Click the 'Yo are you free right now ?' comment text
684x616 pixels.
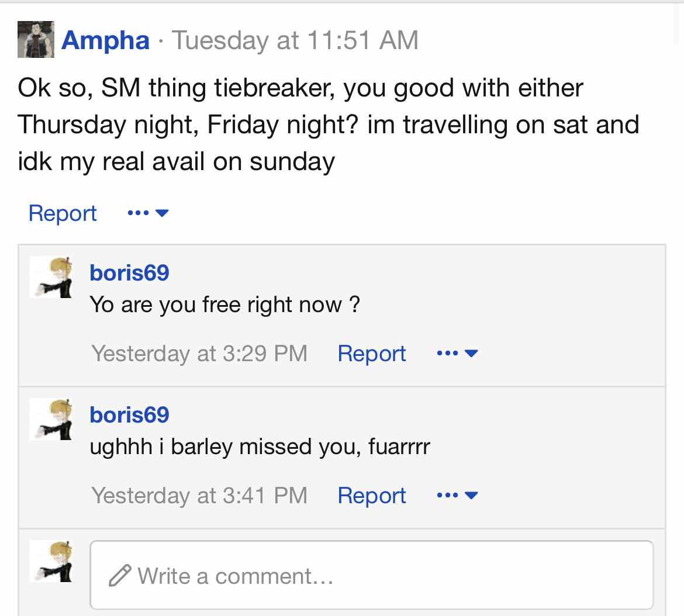(224, 304)
